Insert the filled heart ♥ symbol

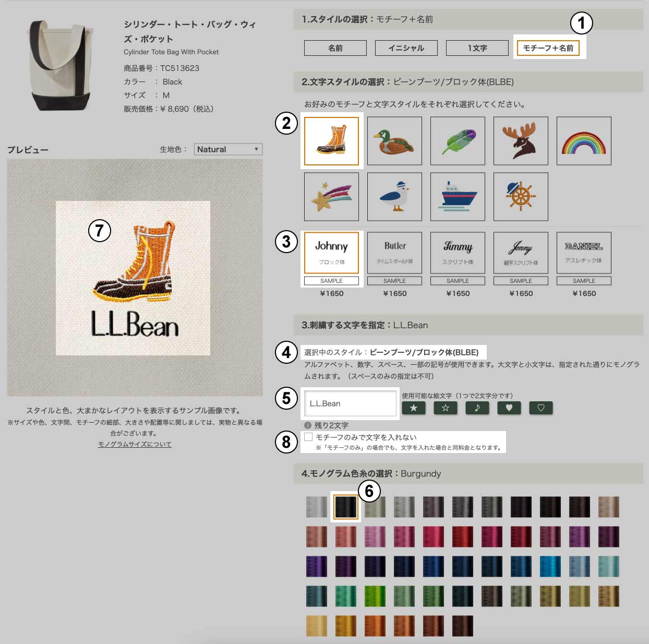point(509,408)
